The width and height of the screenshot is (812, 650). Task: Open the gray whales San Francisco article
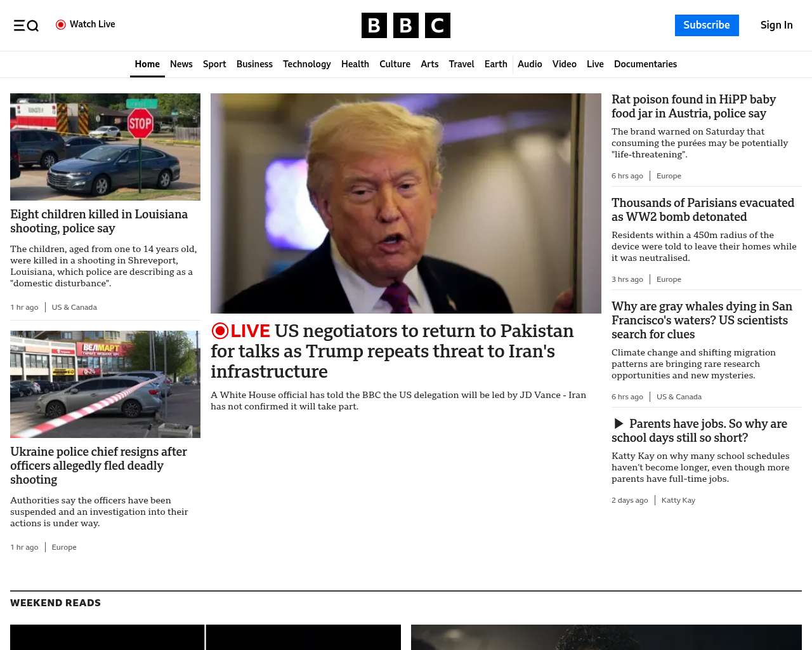(702, 320)
